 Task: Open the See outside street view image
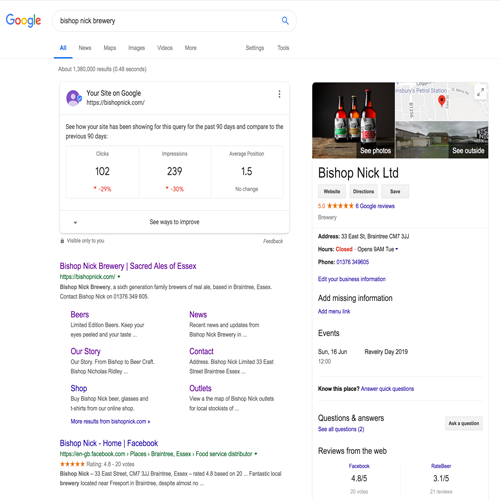442,140
